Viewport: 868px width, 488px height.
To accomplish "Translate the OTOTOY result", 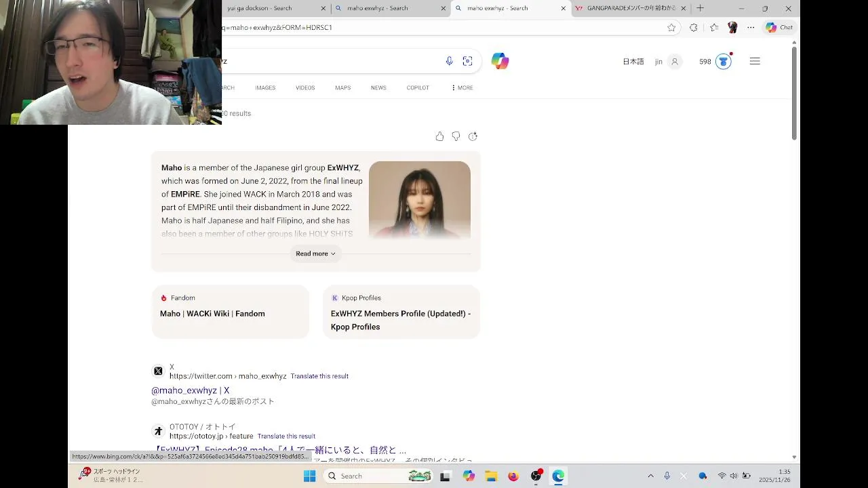I will tap(286, 436).
